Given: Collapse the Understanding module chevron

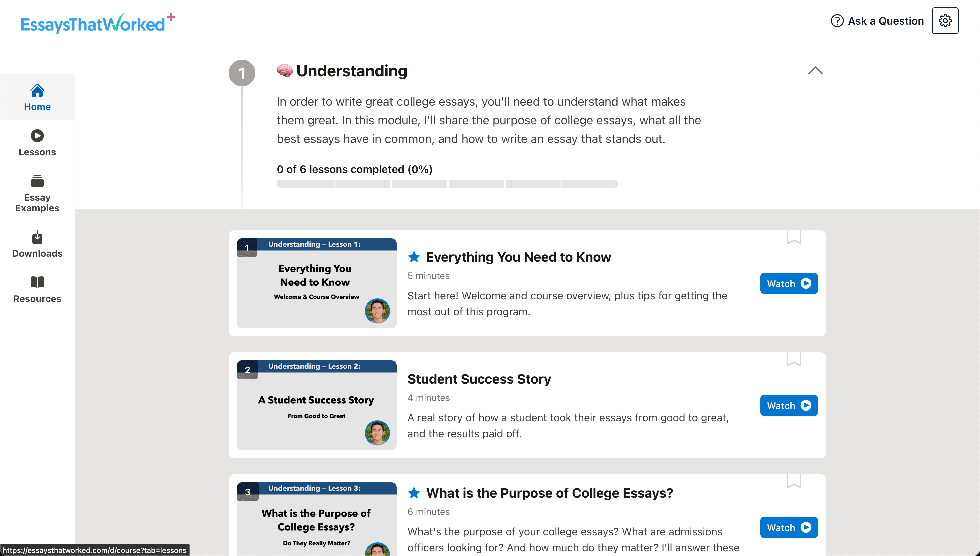Looking at the screenshot, I should 815,71.
